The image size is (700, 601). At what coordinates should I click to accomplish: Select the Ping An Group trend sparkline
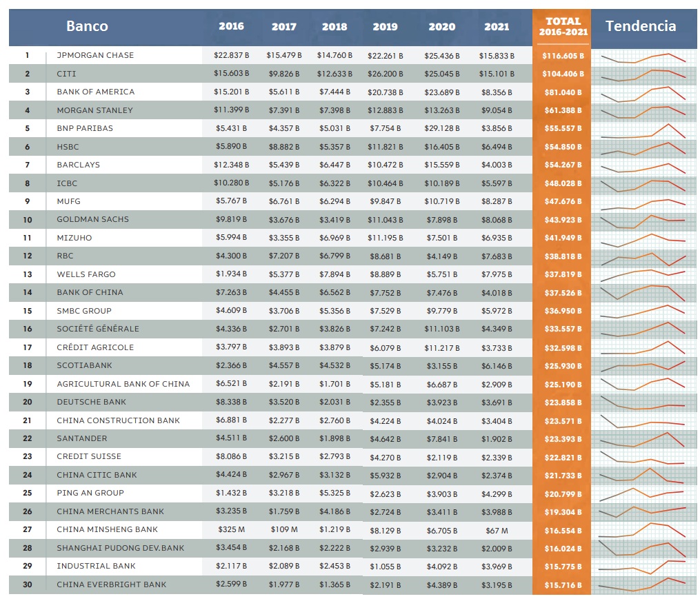coord(643,493)
